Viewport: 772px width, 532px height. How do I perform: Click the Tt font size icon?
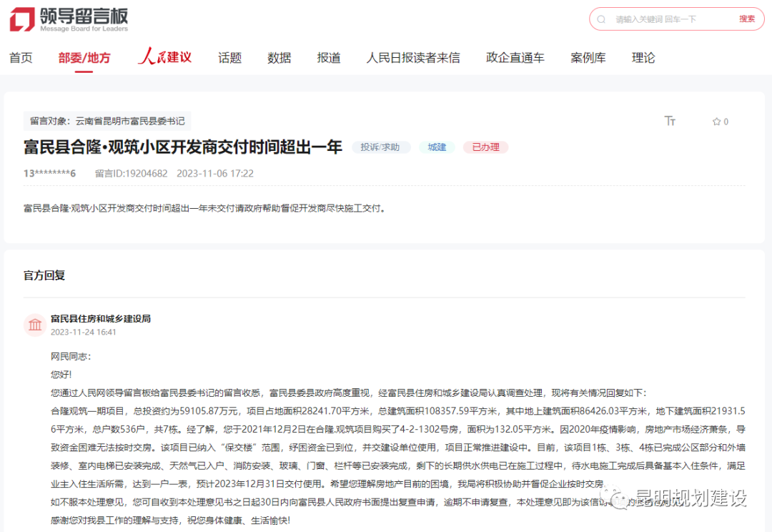point(670,122)
